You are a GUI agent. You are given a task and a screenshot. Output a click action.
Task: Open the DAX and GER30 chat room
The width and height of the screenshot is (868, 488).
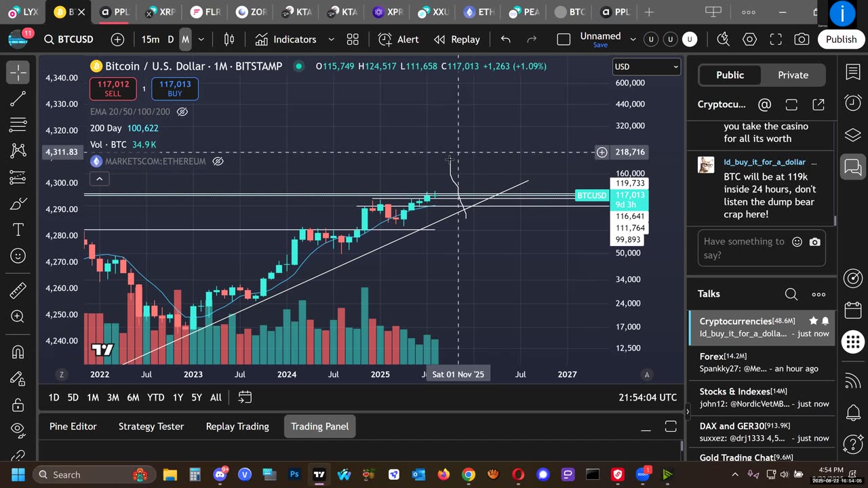coord(762,432)
